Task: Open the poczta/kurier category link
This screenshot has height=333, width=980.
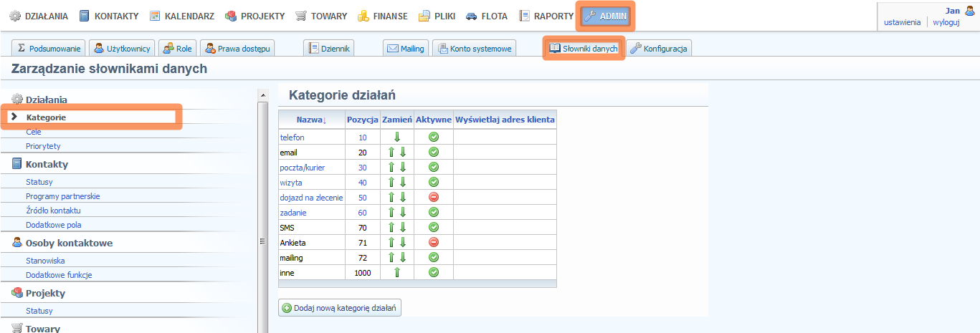Action: click(x=302, y=168)
